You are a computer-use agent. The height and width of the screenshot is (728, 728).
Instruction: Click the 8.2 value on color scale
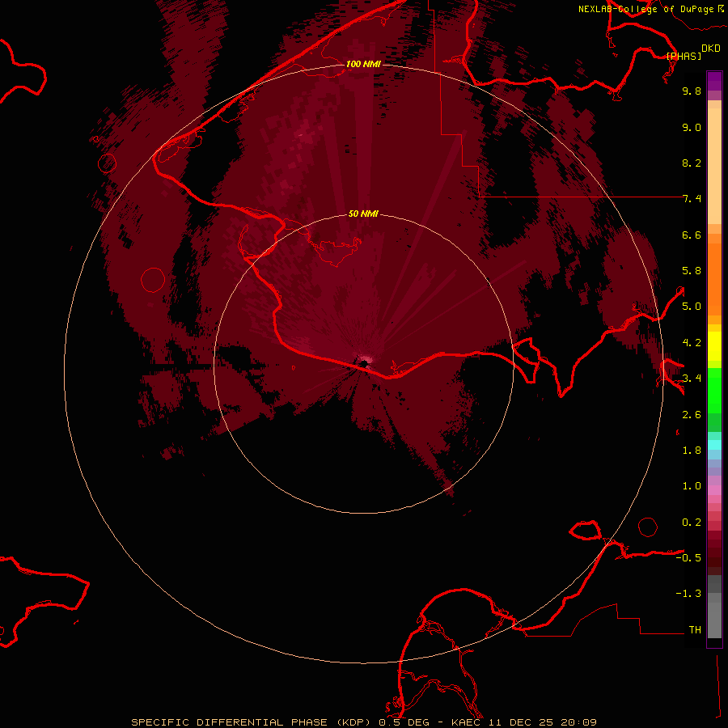(692, 163)
